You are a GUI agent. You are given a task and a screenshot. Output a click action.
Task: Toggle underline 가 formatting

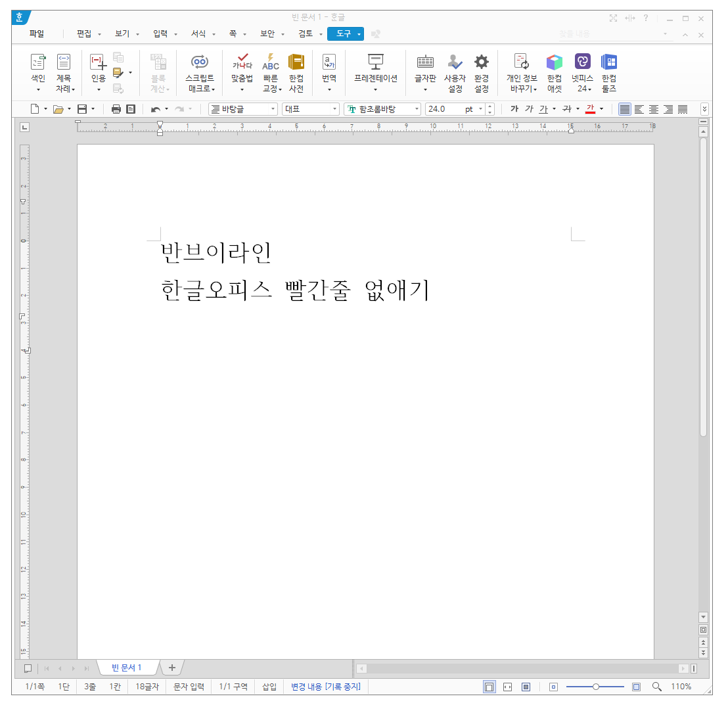[543, 109]
